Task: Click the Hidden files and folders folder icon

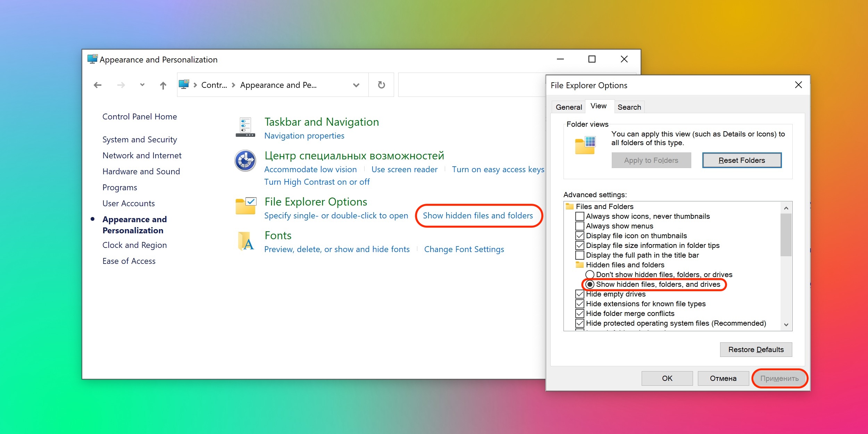Action: 580,265
